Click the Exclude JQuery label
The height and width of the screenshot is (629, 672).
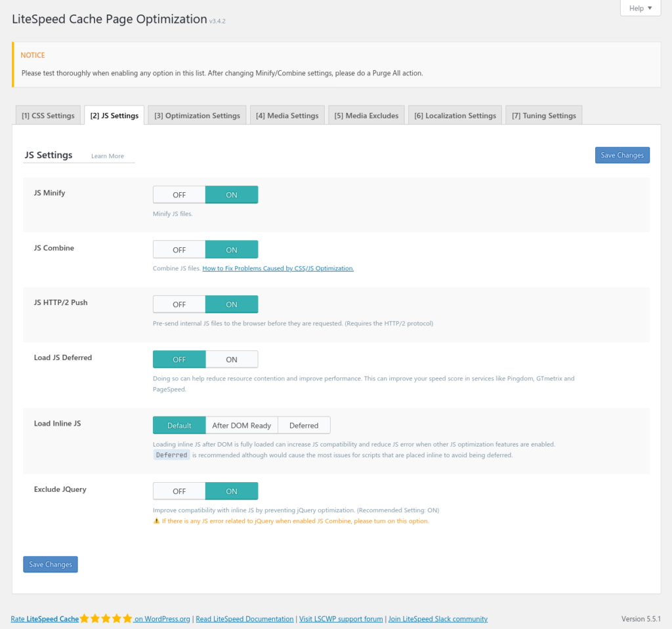[x=60, y=489]
